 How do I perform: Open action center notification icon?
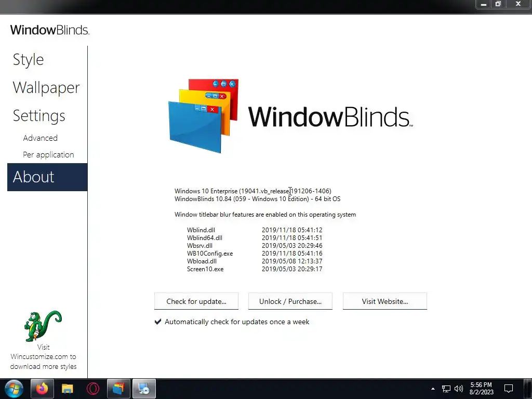(x=508, y=389)
